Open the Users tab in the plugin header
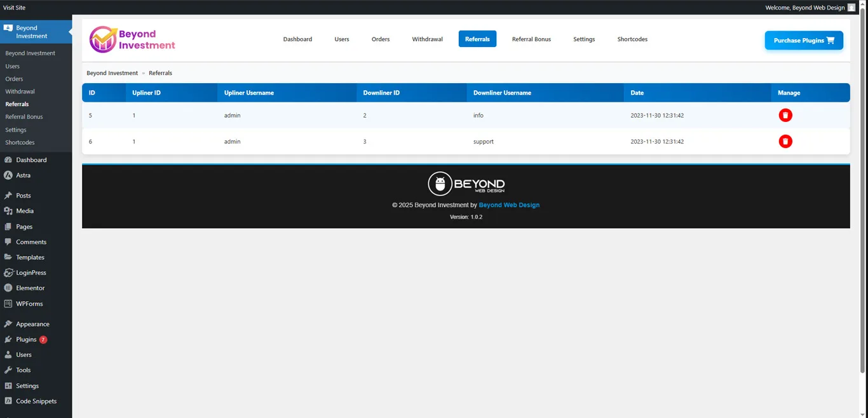Image resolution: width=868 pixels, height=418 pixels. click(x=342, y=39)
